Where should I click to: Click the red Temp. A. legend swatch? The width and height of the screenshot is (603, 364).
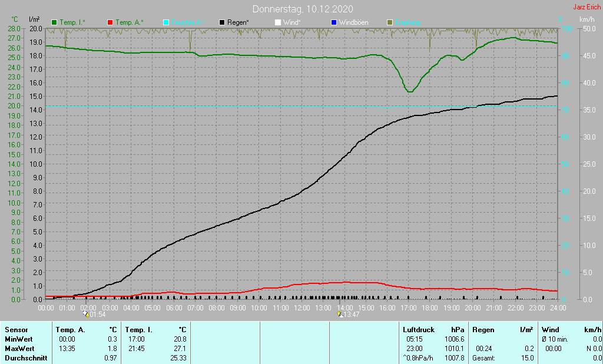tap(110, 22)
